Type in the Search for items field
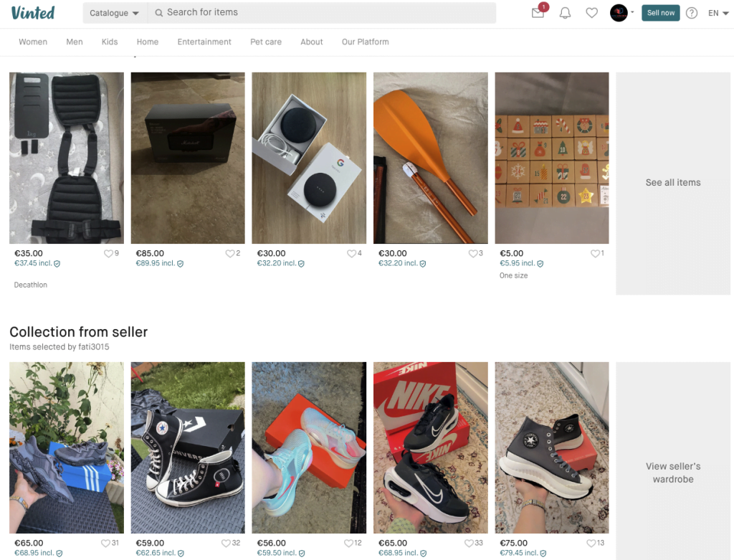This screenshot has width=734, height=560. [323, 13]
